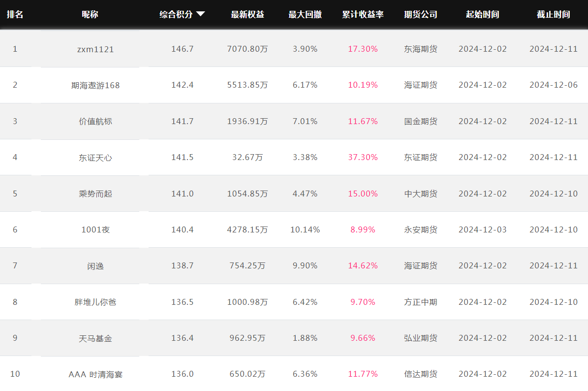Click the rank number 1
Screen dimensions: 588x391
point(15,49)
